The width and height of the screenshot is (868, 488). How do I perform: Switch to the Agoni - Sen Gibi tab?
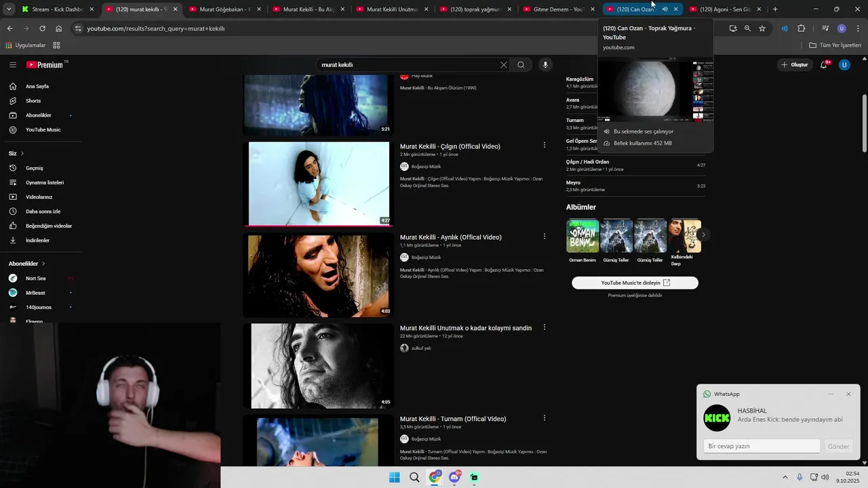click(725, 9)
